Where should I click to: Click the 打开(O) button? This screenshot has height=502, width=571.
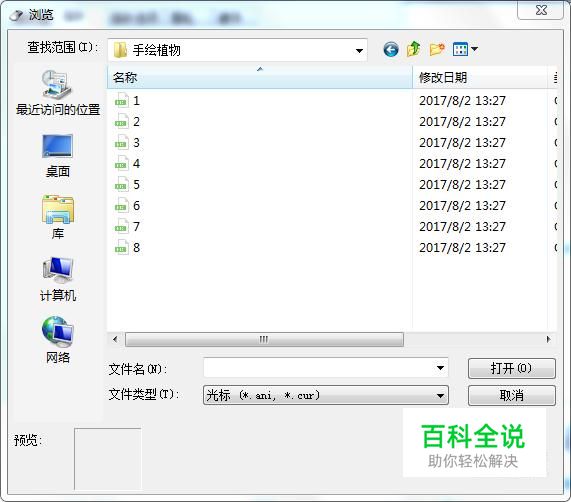(512, 368)
